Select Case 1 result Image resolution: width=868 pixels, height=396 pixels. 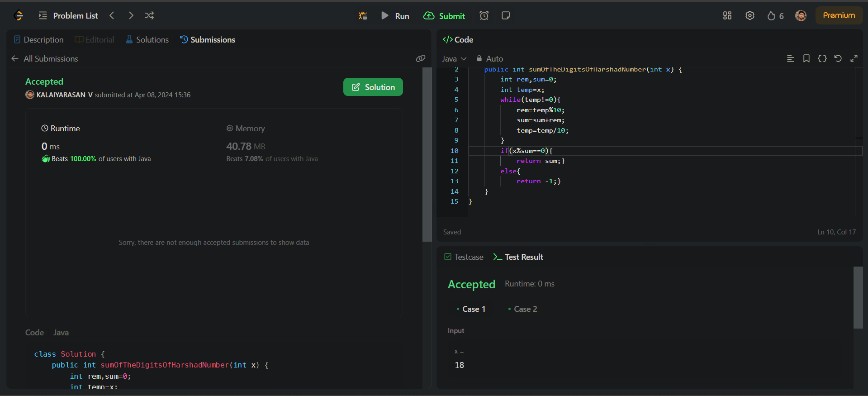tap(471, 309)
